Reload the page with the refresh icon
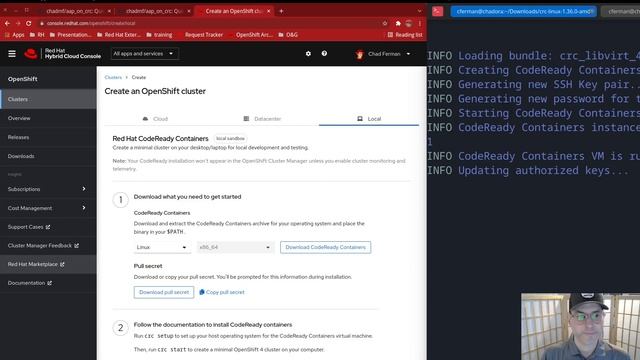Screen dimensions: 640x360 29,23
